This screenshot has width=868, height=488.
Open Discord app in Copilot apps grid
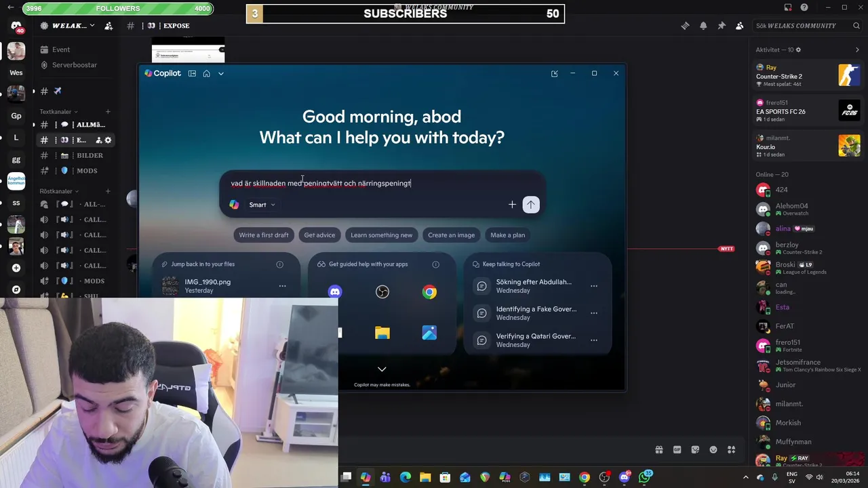click(x=334, y=292)
